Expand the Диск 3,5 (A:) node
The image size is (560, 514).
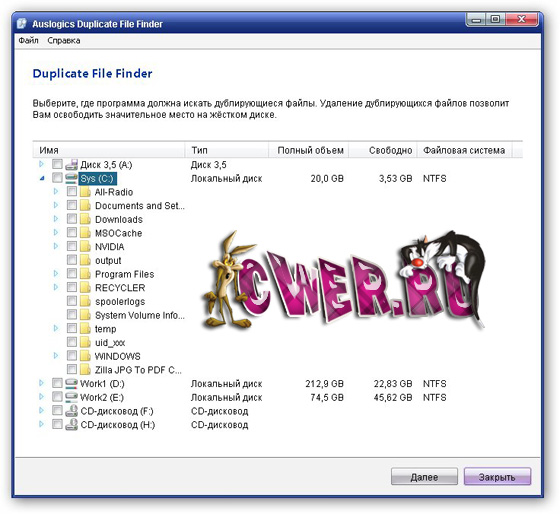pyautogui.click(x=41, y=164)
